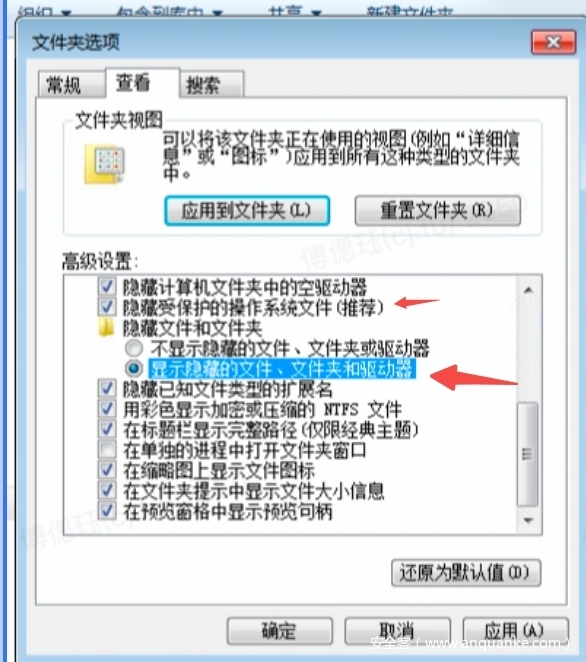Click the 高级设置 list scrollbar thumb
The image size is (586, 662).
pyautogui.click(x=528, y=454)
